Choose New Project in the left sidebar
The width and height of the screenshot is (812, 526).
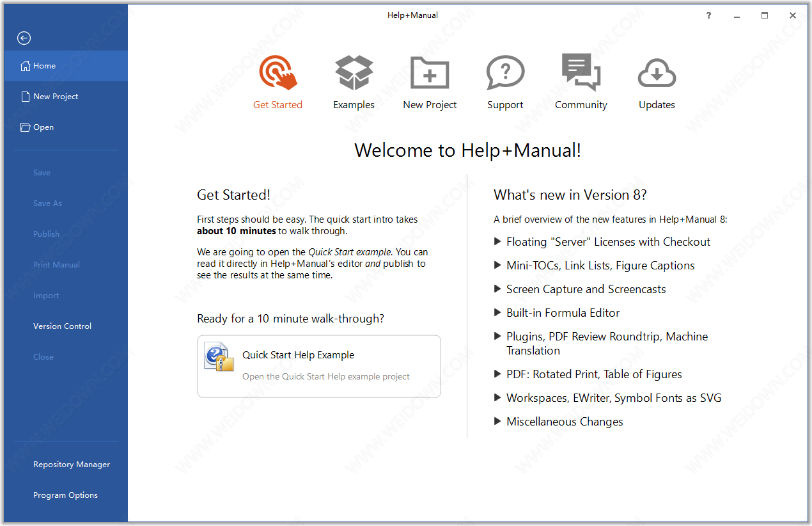click(56, 97)
